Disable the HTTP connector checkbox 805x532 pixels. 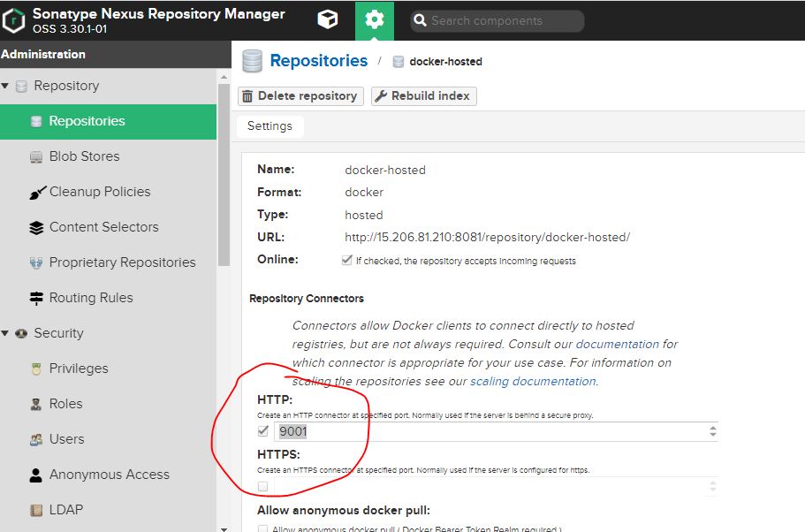[262, 431]
